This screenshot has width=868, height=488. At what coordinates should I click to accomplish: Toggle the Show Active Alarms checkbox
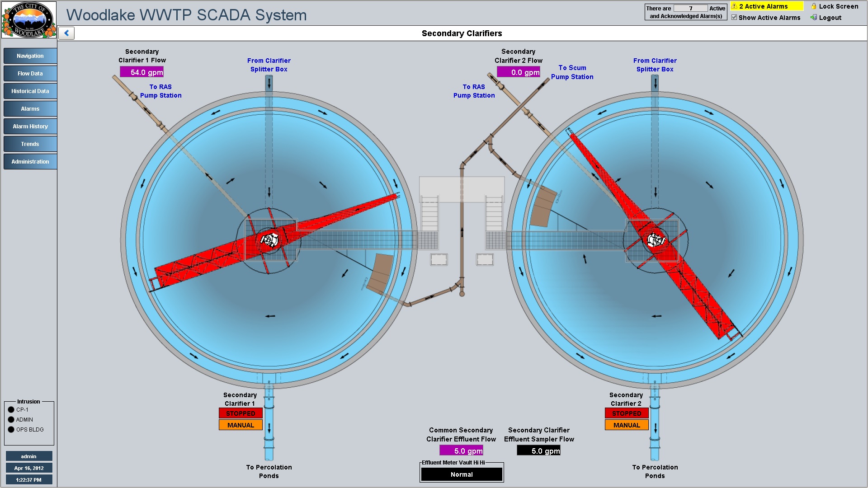click(734, 18)
